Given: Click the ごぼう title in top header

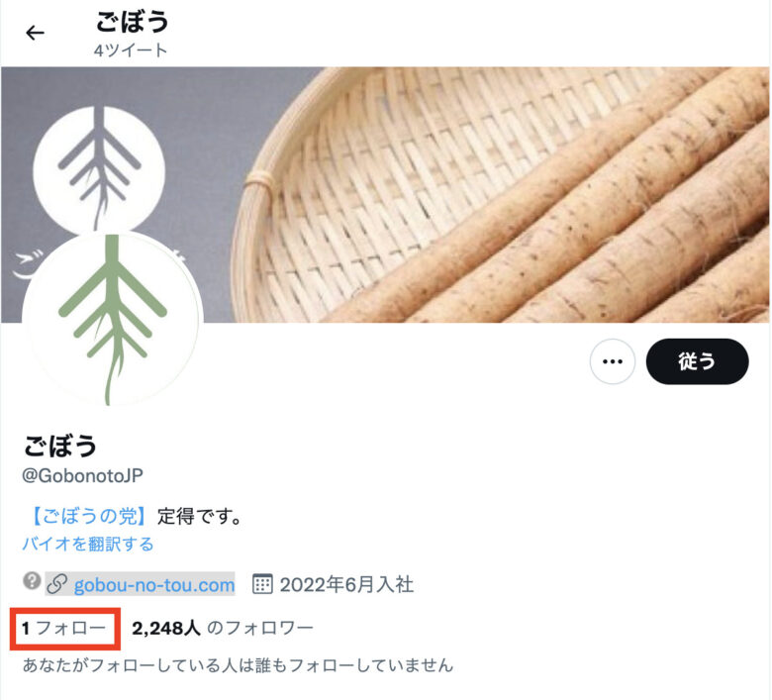Looking at the screenshot, I should pos(132,22).
